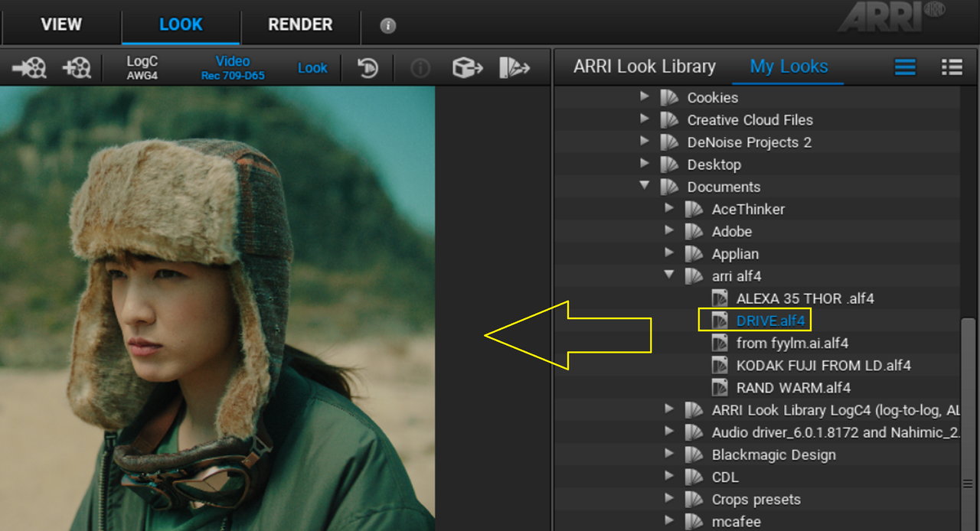Expand the Adobe folder

coord(669,231)
